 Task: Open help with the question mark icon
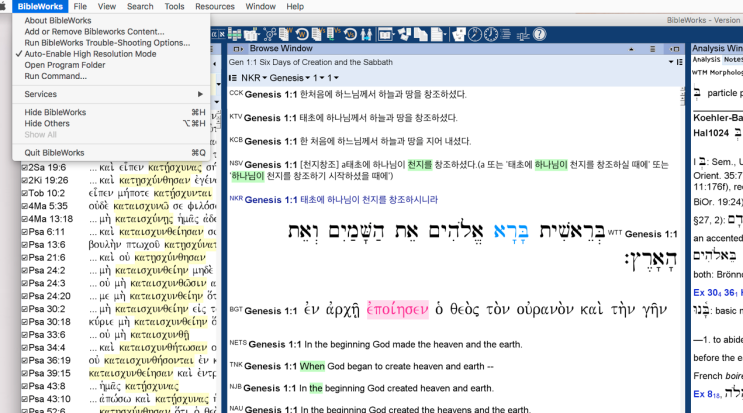point(540,34)
